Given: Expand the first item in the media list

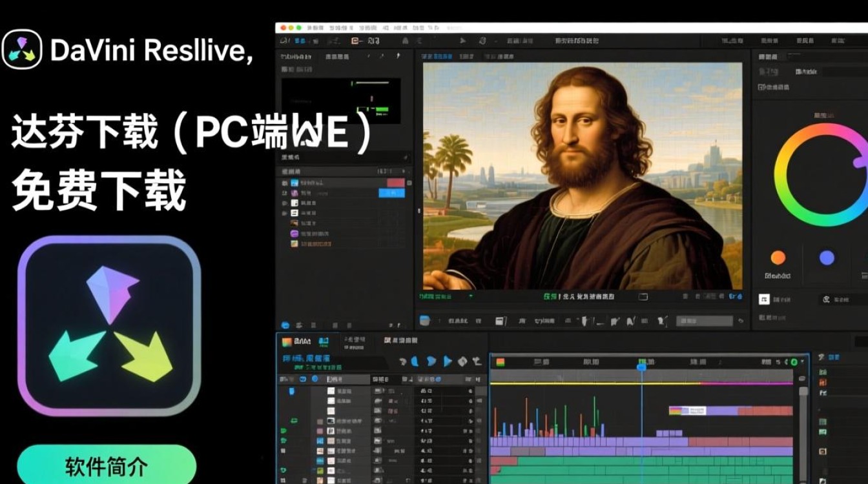Looking at the screenshot, I should coord(285,183).
